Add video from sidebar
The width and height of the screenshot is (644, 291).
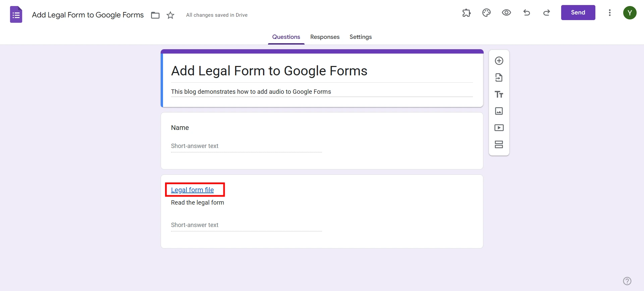[x=499, y=128]
